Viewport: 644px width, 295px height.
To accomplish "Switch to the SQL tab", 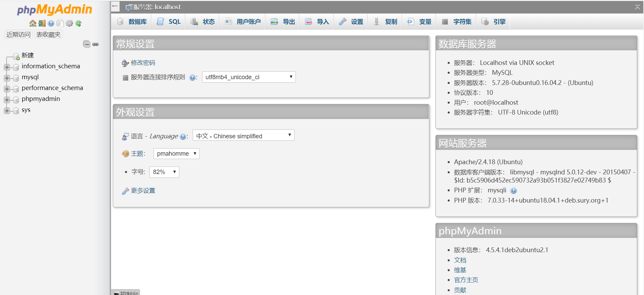I will [x=168, y=22].
